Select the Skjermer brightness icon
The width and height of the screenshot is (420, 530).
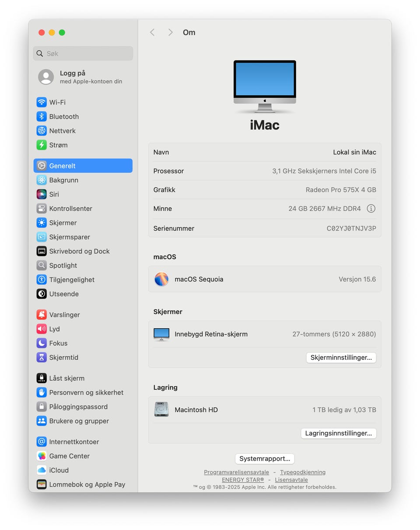tap(42, 223)
